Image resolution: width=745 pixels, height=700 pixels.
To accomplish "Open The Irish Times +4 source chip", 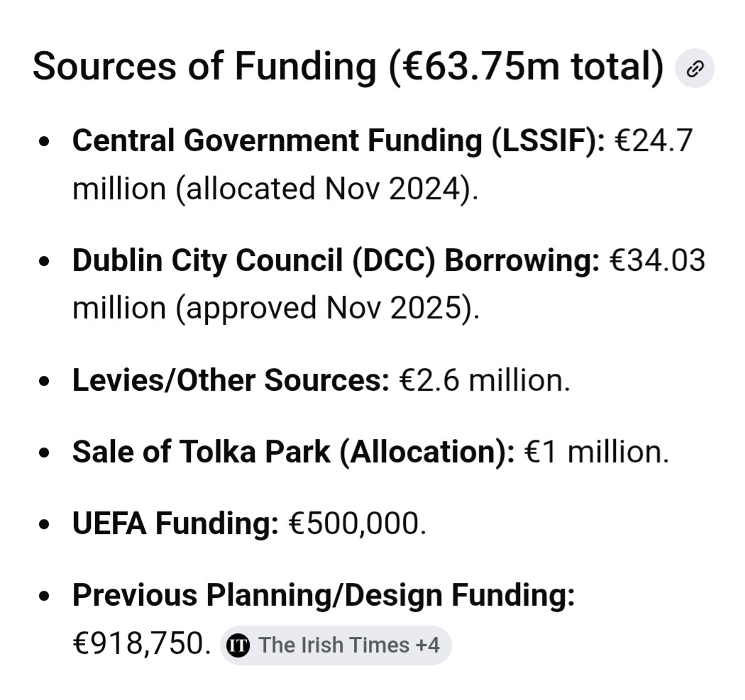I will point(336,645).
